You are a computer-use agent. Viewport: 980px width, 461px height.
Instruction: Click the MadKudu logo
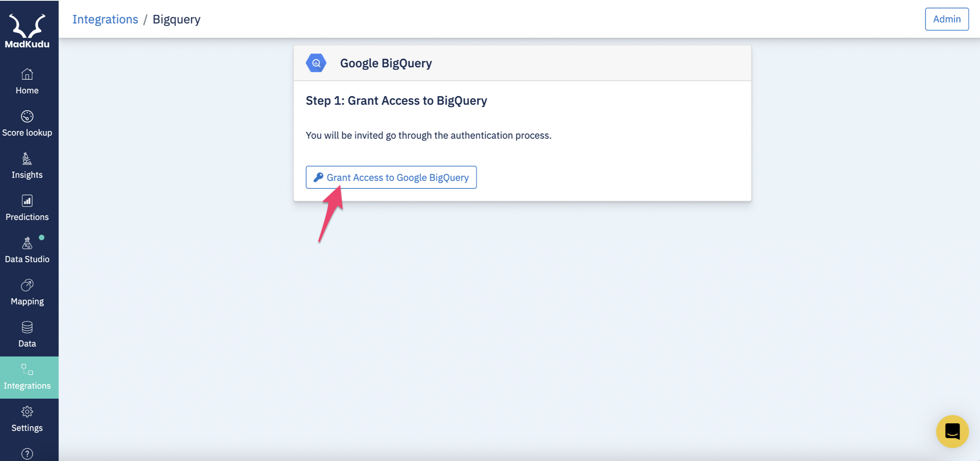tap(27, 31)
